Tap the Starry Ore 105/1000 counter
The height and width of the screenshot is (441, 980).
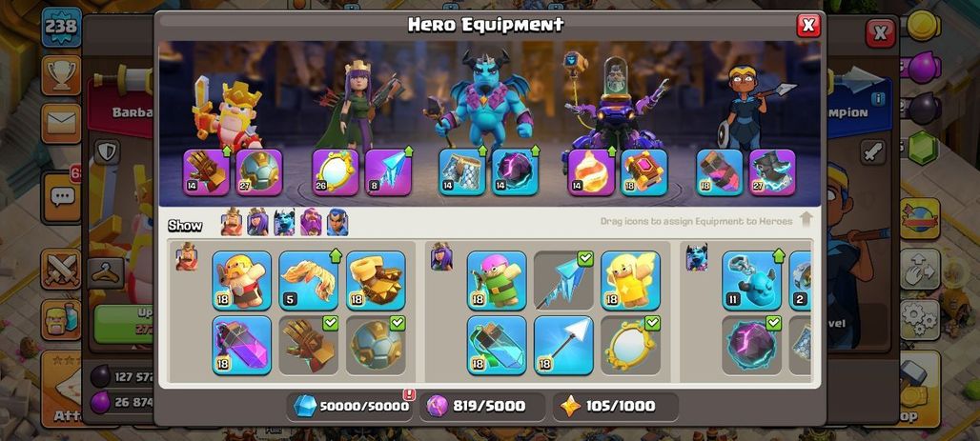pos(615,406)
